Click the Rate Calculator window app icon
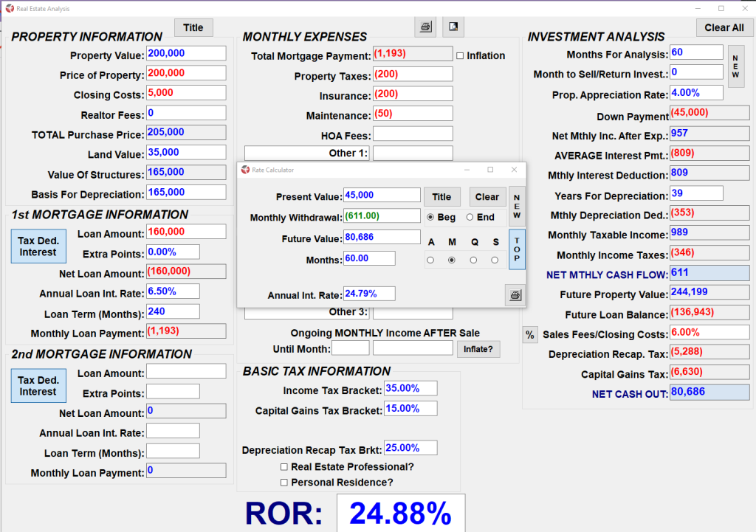756x532 pixels. tap(245, 170)
